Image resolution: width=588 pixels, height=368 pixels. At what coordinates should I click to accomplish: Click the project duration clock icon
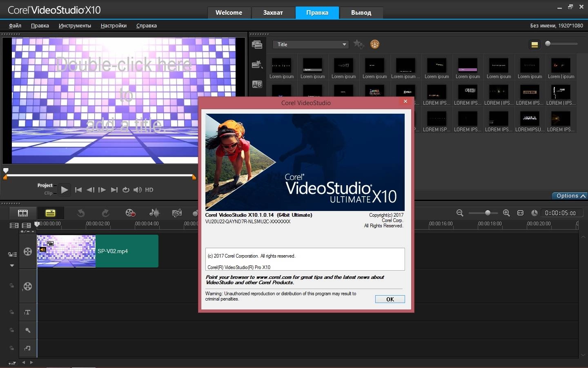click(534, 213)
